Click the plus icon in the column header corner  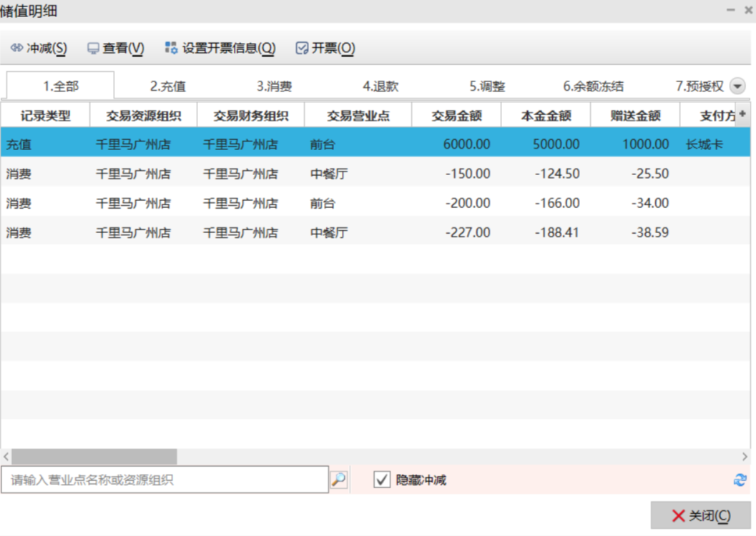742,114
